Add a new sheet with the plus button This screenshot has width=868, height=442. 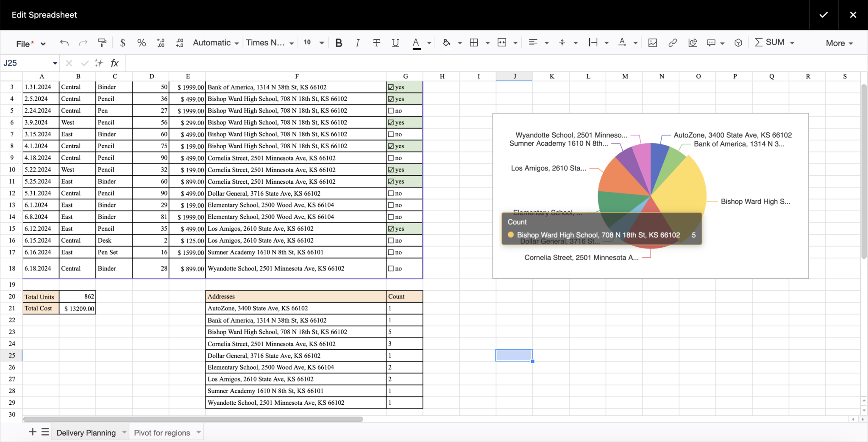[x=32, y=432]
